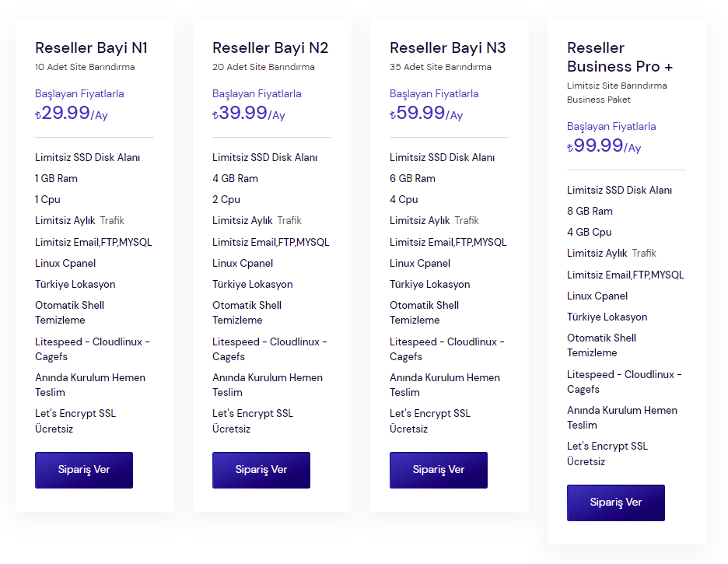Order the Reseller Bayi N2 plan
The width and height of the screenshot is (728, 564).
pos(261,470)
